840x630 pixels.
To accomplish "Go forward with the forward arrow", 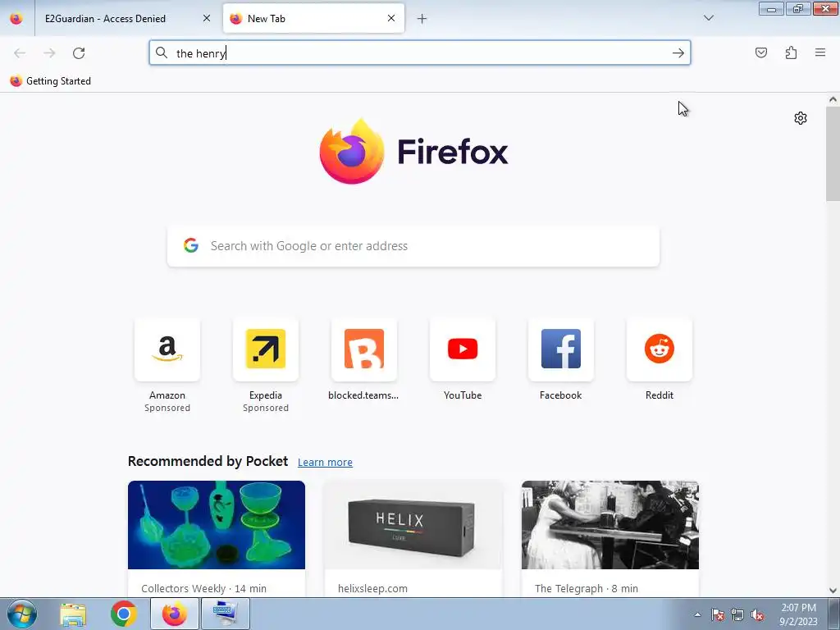I will tap(49, 53).
